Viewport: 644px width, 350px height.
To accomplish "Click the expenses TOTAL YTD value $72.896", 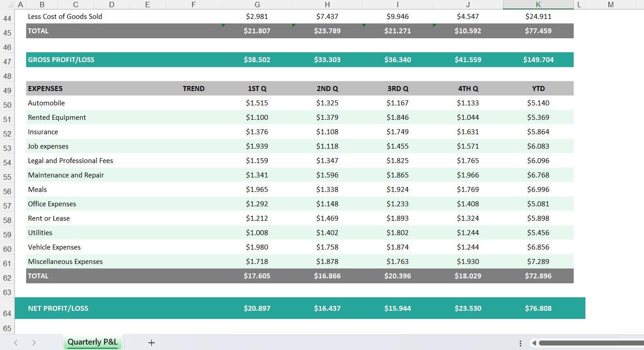I will [x=538, y=276].
